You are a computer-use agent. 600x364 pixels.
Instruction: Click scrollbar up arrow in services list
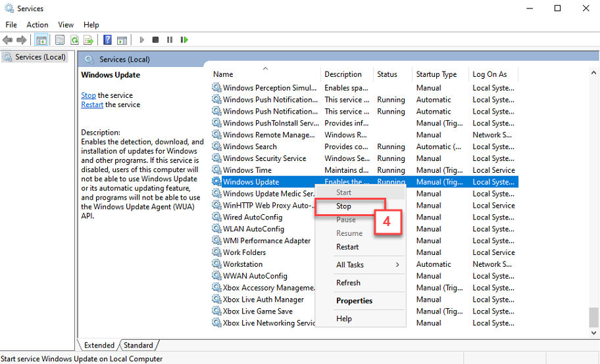click(x=593, y=72)
